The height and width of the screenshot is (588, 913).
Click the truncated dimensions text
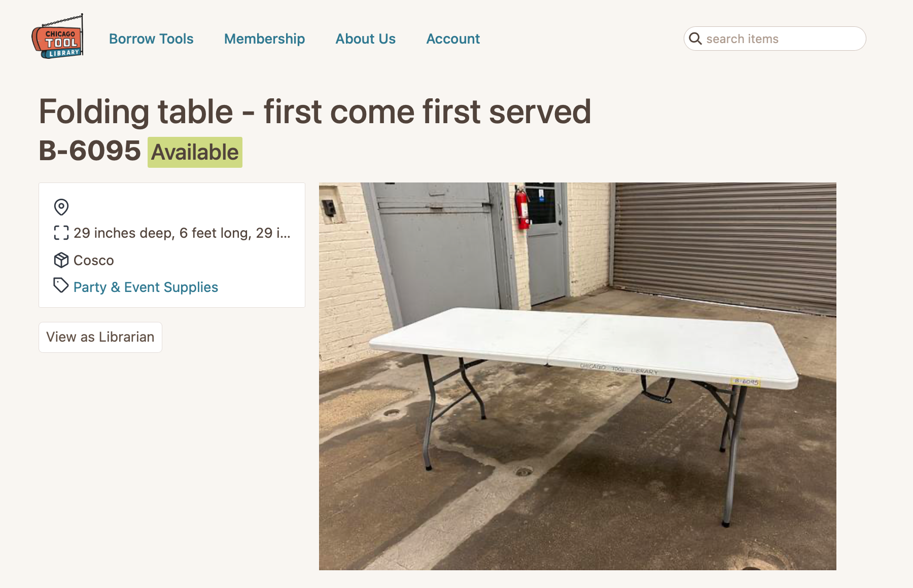click(x=182, y=233)
